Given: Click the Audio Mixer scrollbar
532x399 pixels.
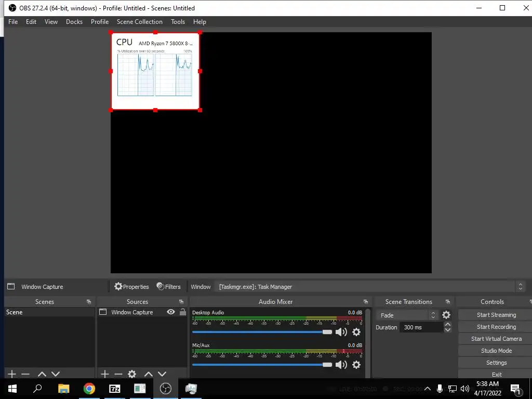Looking at the screenshot, I should [368, 343].
